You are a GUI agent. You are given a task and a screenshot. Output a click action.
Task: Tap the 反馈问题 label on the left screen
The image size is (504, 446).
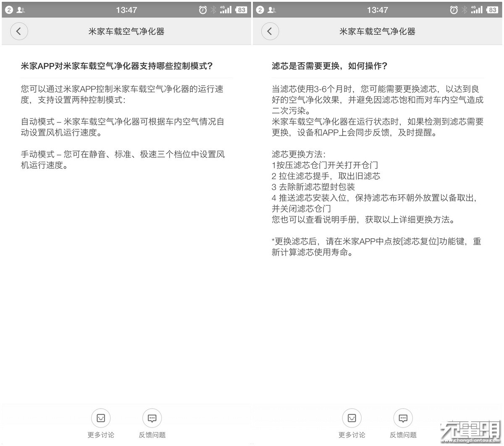tap(152, 435)
